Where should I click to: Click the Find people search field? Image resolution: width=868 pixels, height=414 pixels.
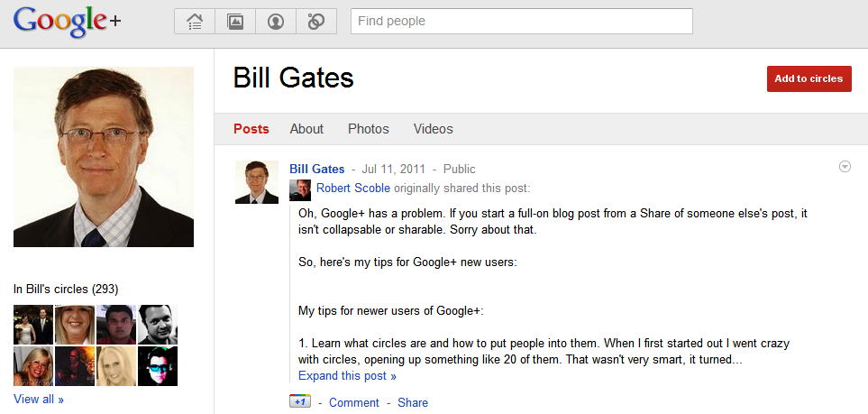point(522,21)
